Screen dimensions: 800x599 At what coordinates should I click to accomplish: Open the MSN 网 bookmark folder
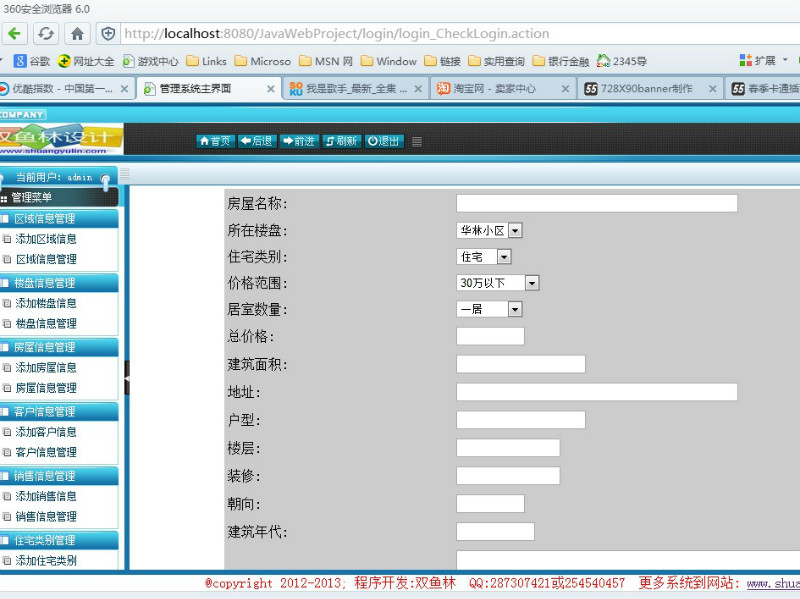pyautogui.click(x=326, y=61)
